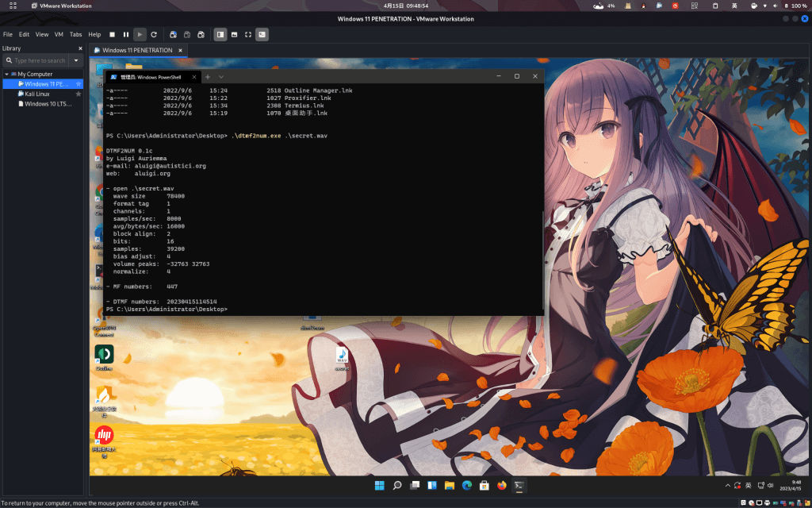The image size is (812, 508).
Task: Select the Windows PowerShell terminal tab
Action: [153, 77]
